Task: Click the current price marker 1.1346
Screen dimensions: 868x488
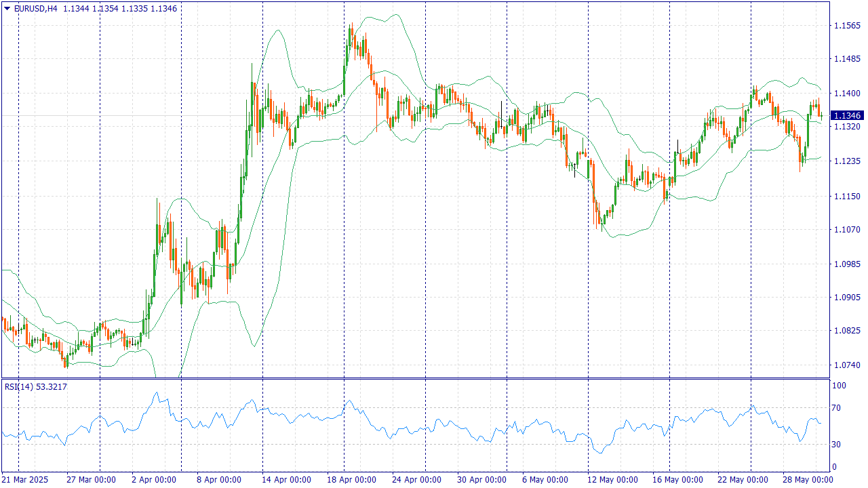Action: [x=848, y=116]
